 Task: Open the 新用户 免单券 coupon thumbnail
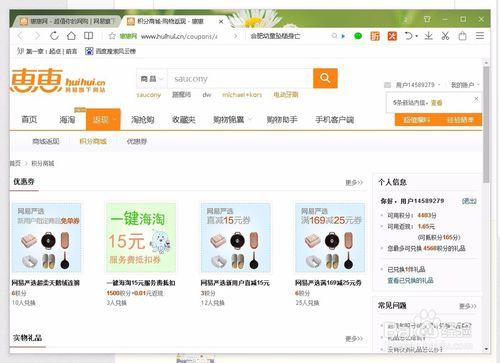[46, 237]
